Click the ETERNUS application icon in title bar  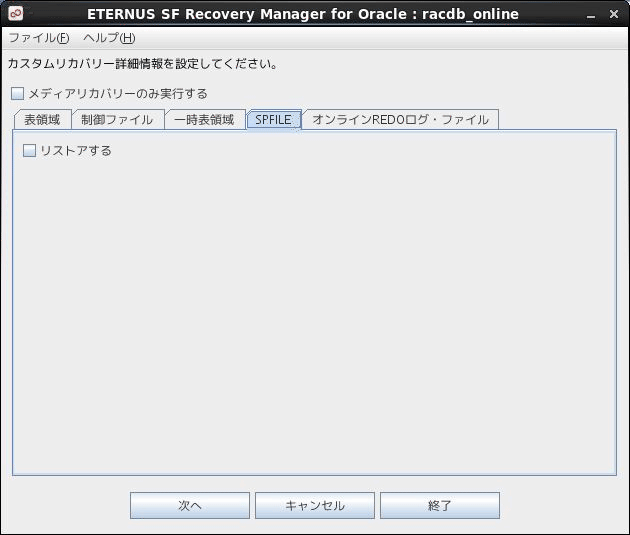[16, 13]
